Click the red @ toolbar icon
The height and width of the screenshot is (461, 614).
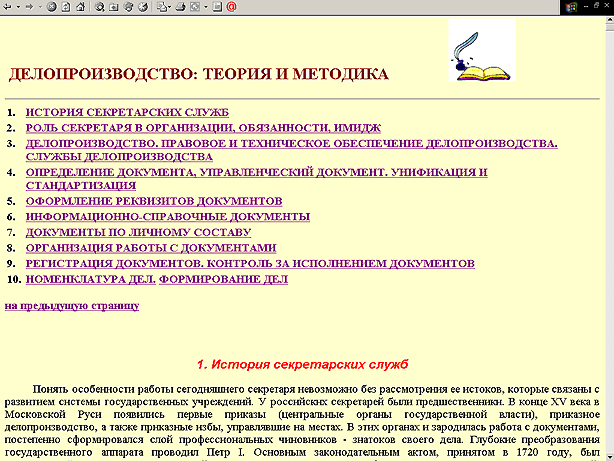[231, 6]
